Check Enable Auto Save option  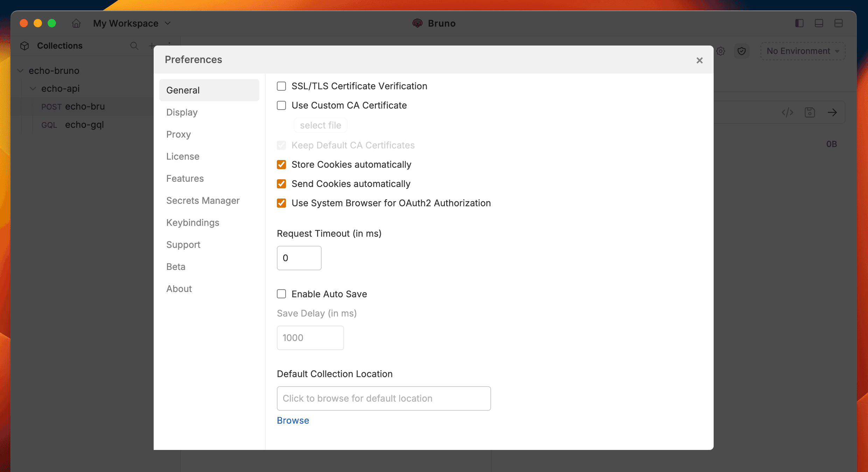(x=281, y=294)
